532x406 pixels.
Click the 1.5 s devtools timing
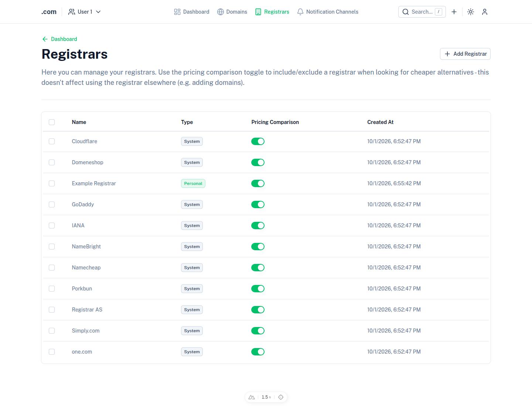(266, 397)
